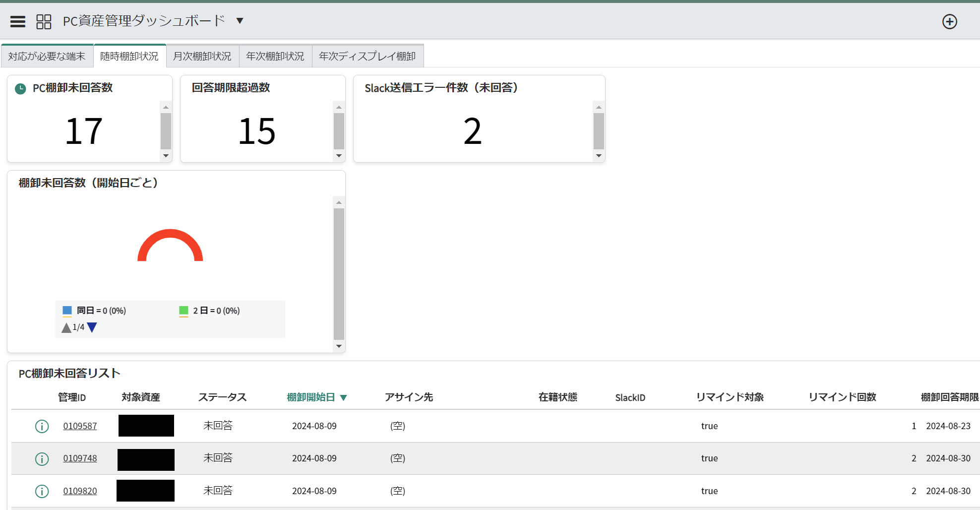Sort by ステータス column header
The height and width of the screenshot is (510, 980).
click(222, 397)
